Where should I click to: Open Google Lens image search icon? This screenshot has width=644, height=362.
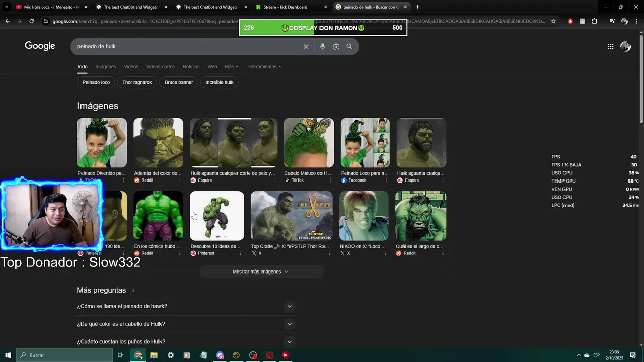click(x=336, y=46)
